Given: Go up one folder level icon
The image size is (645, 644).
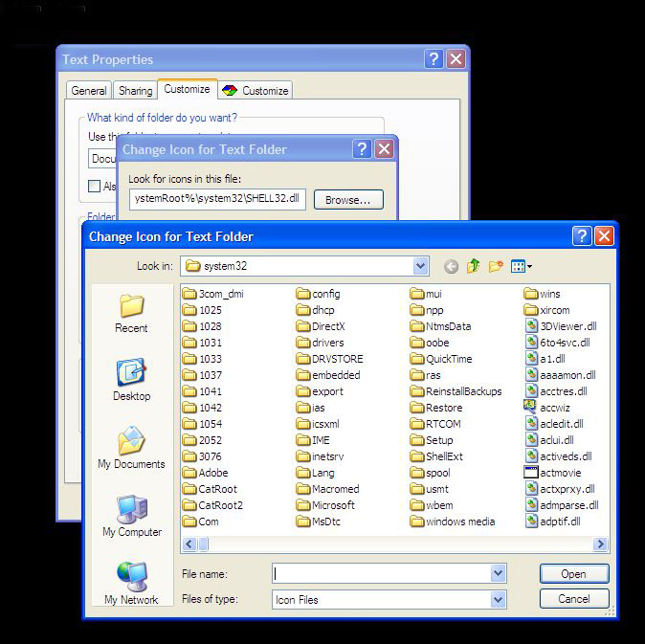Looking at the screenshot, I should [x=473, y=266].
